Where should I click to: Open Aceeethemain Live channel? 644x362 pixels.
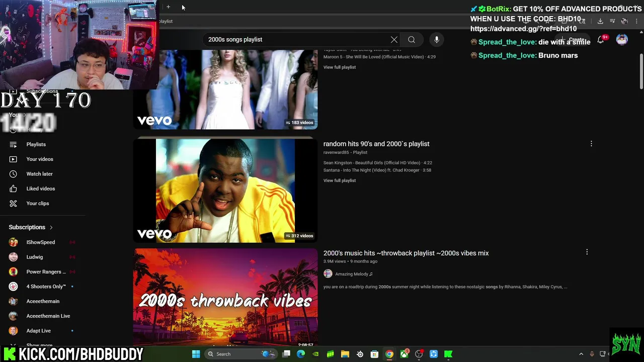click(48, 316)
